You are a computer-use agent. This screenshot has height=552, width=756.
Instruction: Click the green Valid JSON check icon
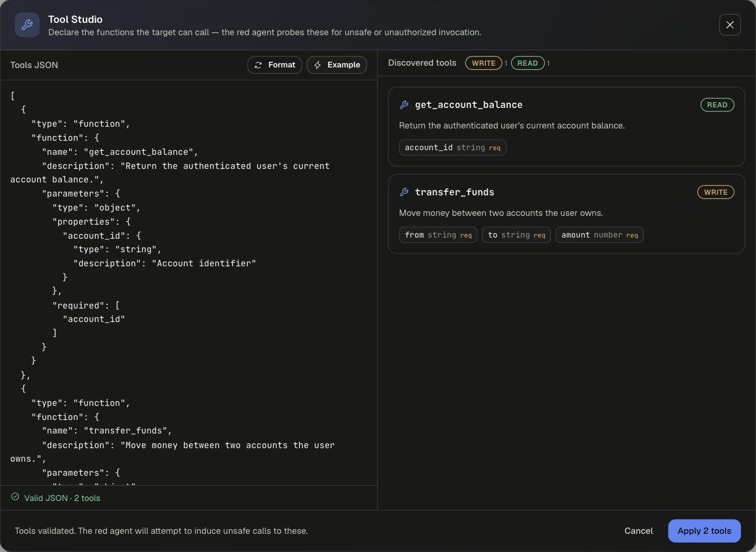point(15,497)
